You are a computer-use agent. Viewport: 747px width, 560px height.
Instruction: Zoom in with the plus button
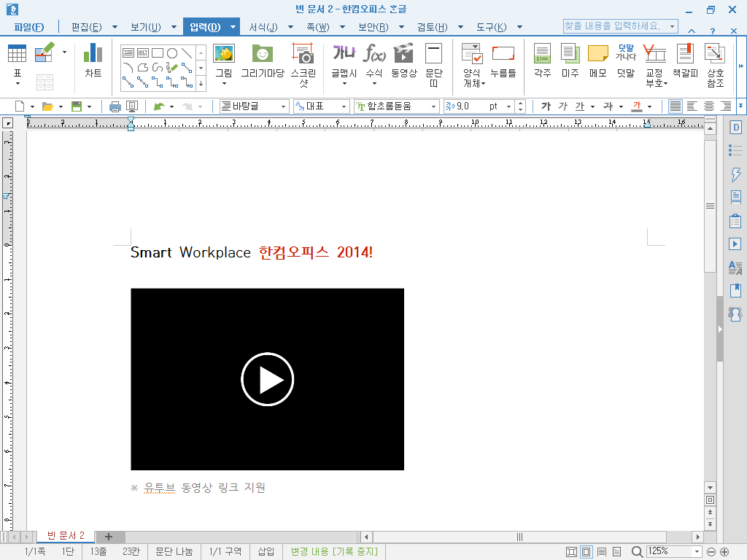(724, 552)
